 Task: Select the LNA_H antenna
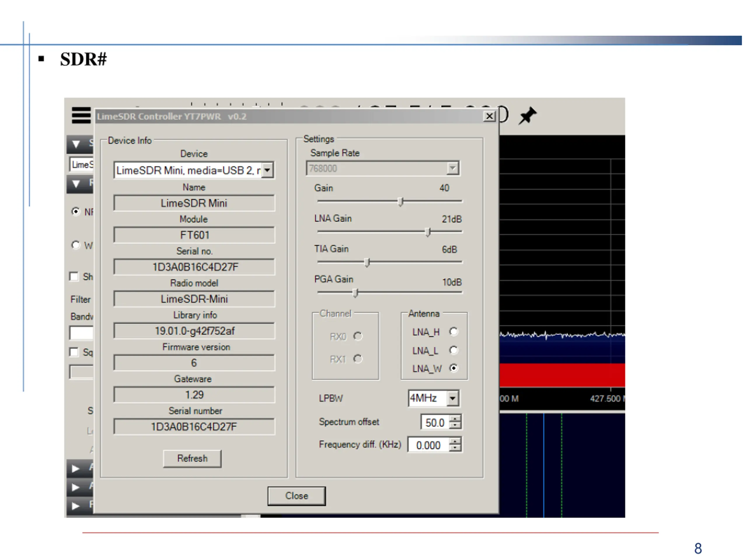[453, 332]
